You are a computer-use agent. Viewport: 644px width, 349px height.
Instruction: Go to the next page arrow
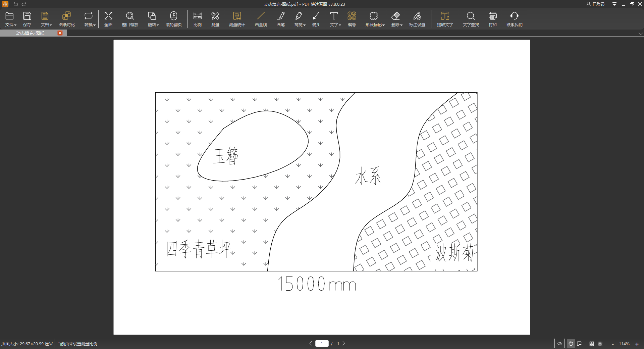coord(344,343)
